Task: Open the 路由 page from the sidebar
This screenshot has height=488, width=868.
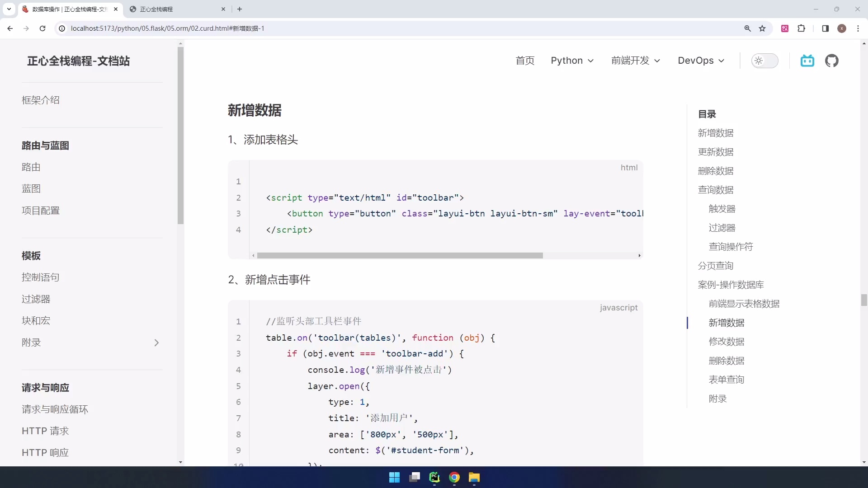Action: pyautogui.click(x=31, y=167)
